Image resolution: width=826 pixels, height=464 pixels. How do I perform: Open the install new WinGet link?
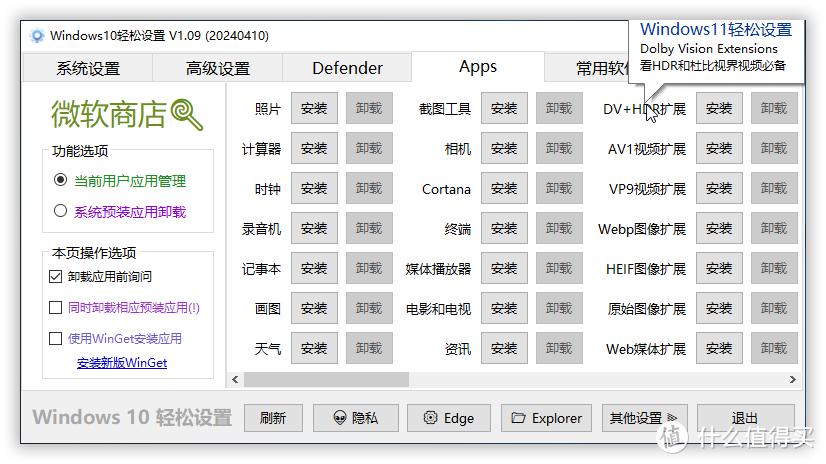click(122, 363)
